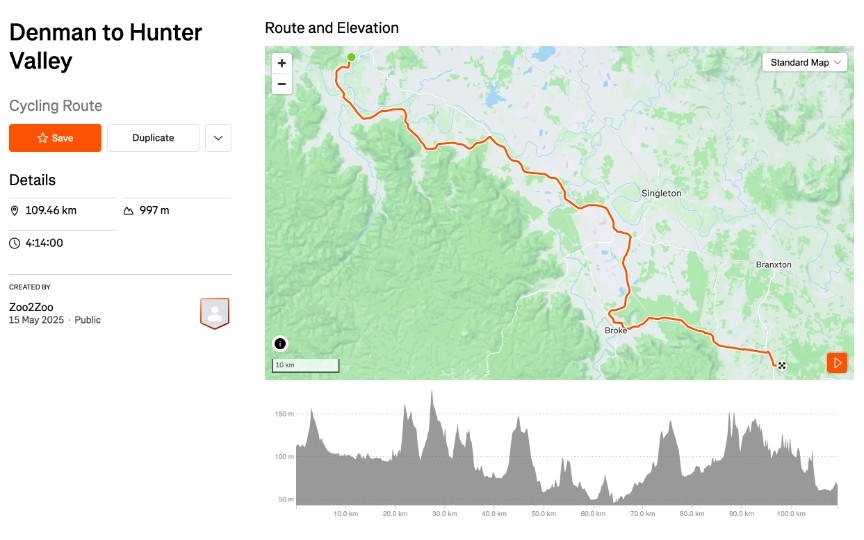This screenshot has height=540, width=864.
Task: Click the distance pin icon
Action: pos(15,211)
